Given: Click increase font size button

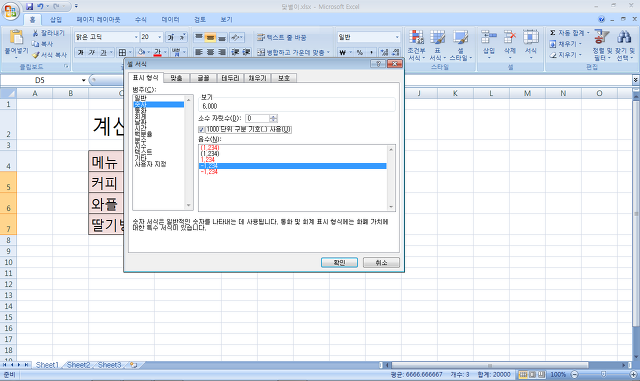Looking at the screenshot, I should tap(171, 37).
